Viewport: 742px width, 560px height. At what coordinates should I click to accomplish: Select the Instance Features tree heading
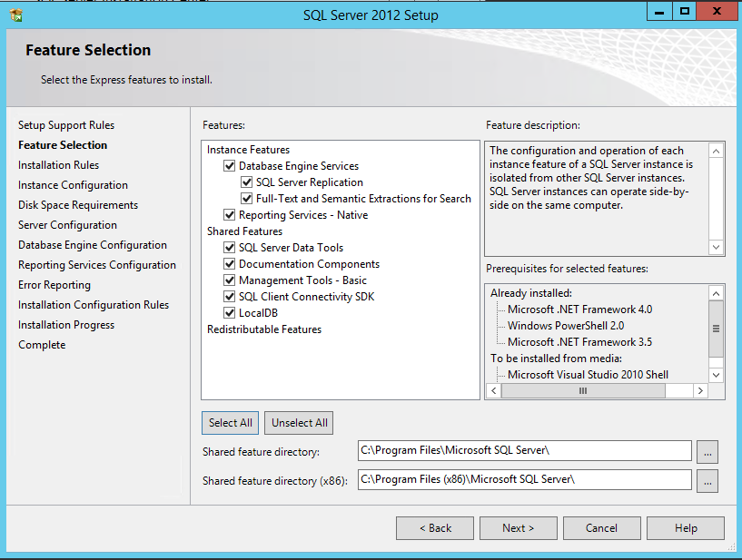point(248,150)
